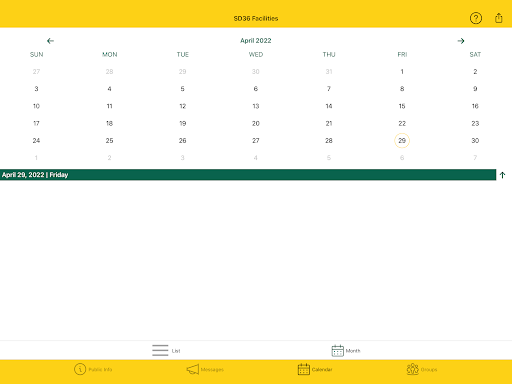Screen dimensions: 512x384
Task: Select Tuesday April 26
Action: point(182,140)
